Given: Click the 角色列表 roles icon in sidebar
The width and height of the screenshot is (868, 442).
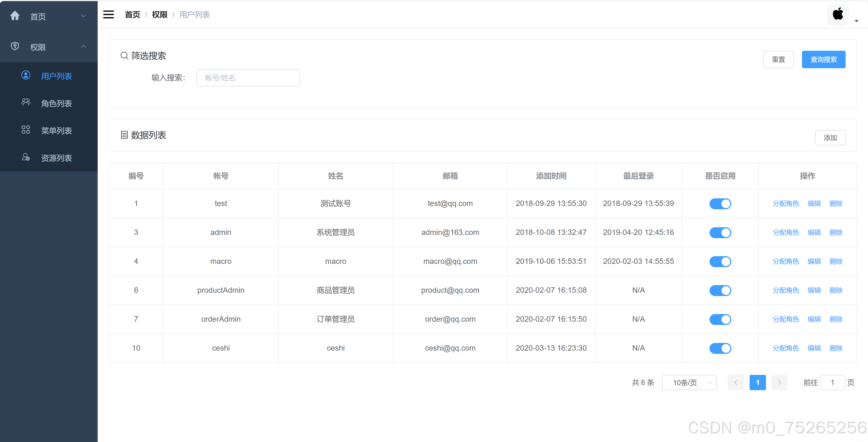Looking at the screenshot, I should pyautogui.click(x=26, y=103).
